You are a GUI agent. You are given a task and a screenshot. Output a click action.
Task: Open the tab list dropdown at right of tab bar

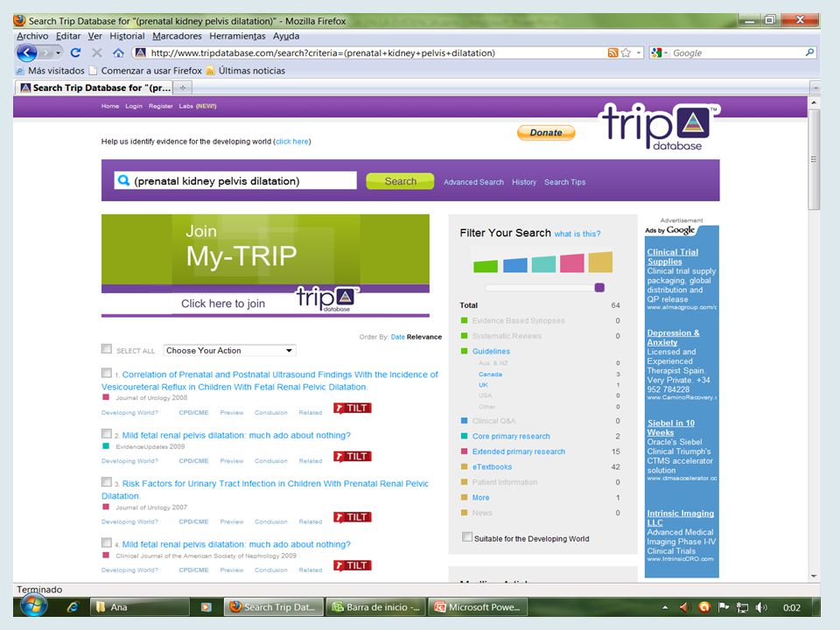tap(815, 87)
